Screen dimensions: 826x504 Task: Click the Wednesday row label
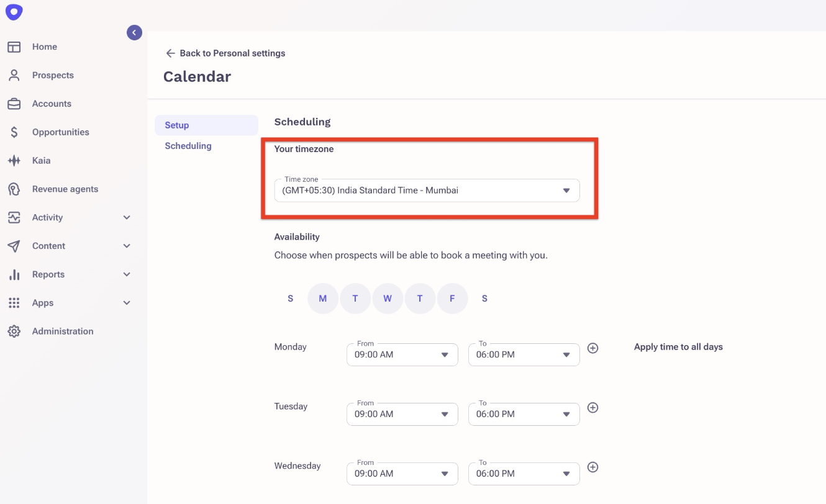[297, 466]
